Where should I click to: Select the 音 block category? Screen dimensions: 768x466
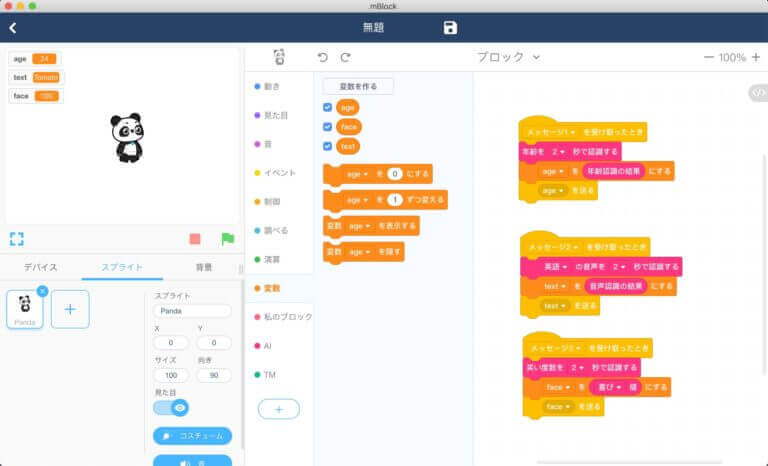(x=263, y=144)
